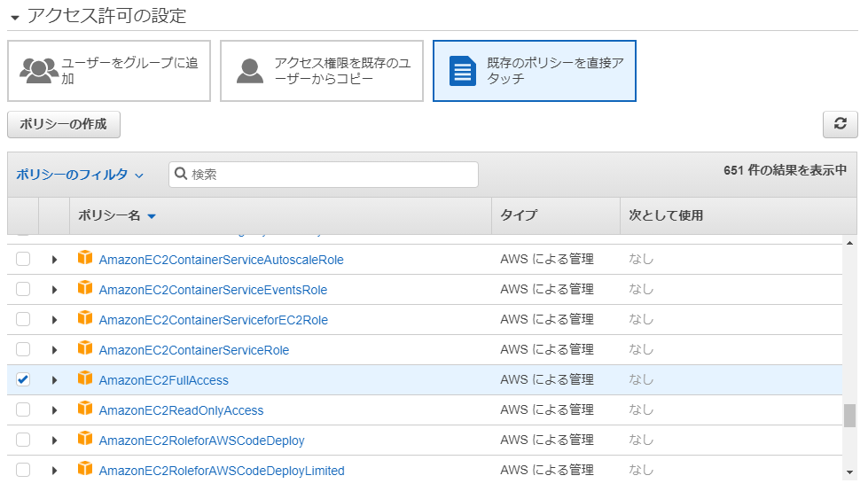
Task: Check the AmazonEC2ContainerServiceEventsRole checkbox
Action: [23, 289]
